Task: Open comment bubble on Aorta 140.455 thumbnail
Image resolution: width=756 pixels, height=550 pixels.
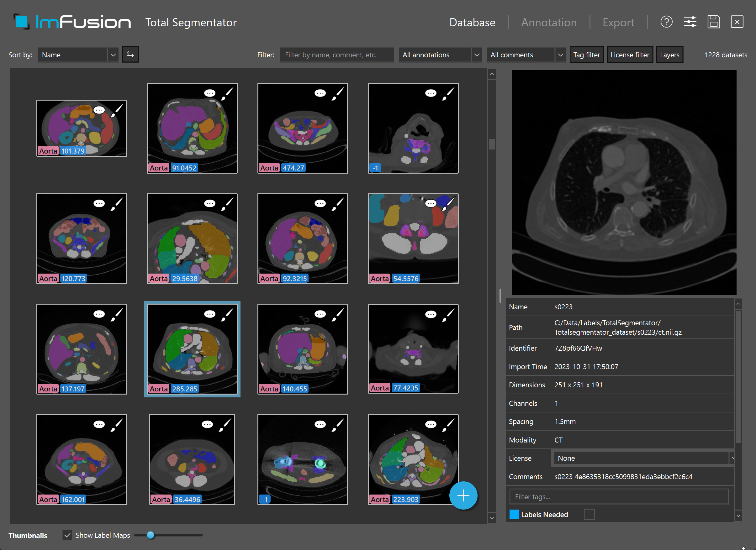Action: pos(320,314)
